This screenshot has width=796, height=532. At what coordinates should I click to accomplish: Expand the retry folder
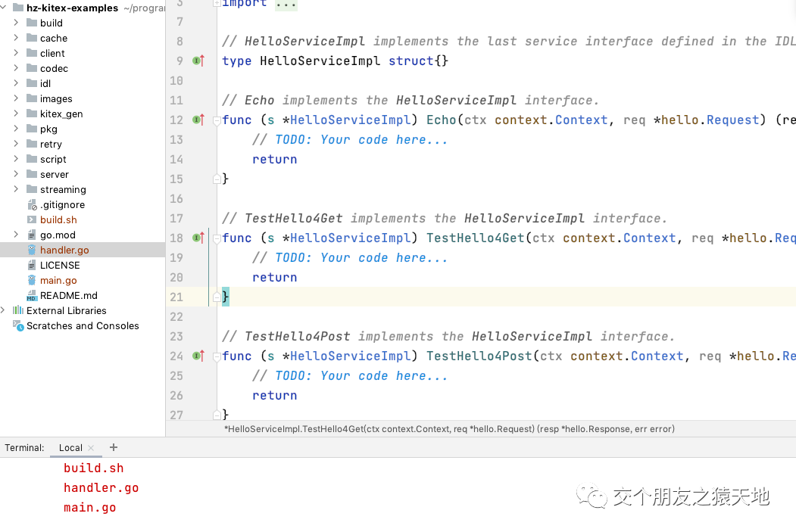pyautogui.click(x=16, y=144)
